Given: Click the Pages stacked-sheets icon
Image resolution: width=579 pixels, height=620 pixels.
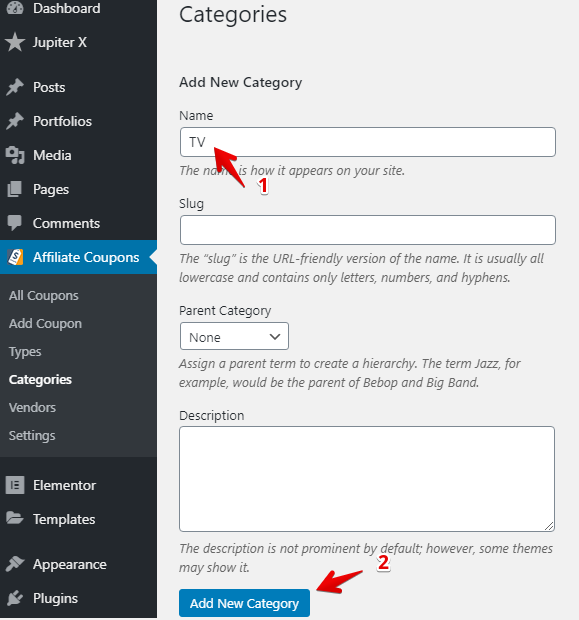Looking at the screenshot, I should pyautogui.click(x=15, y=189).
